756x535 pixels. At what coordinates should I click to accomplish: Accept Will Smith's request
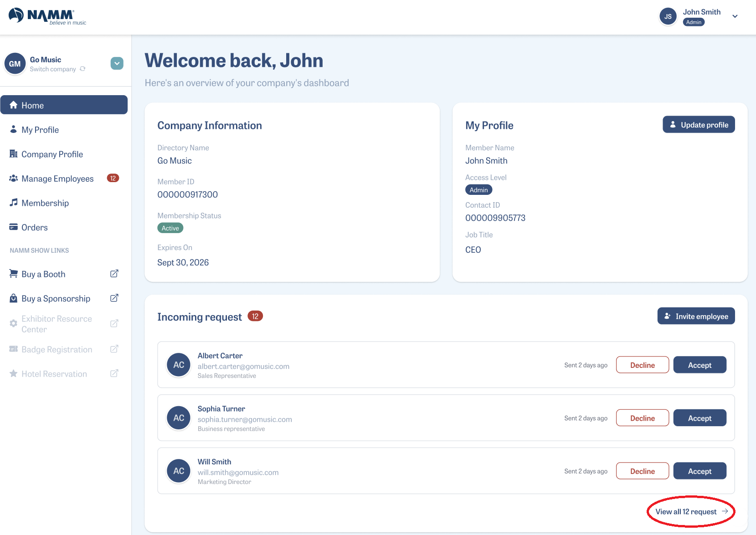tap(699, 471)
